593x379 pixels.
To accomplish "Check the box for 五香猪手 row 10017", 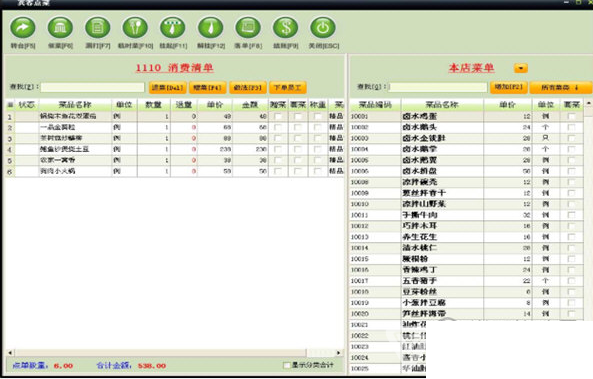I will pyautogui.click(x=571, y=281).
